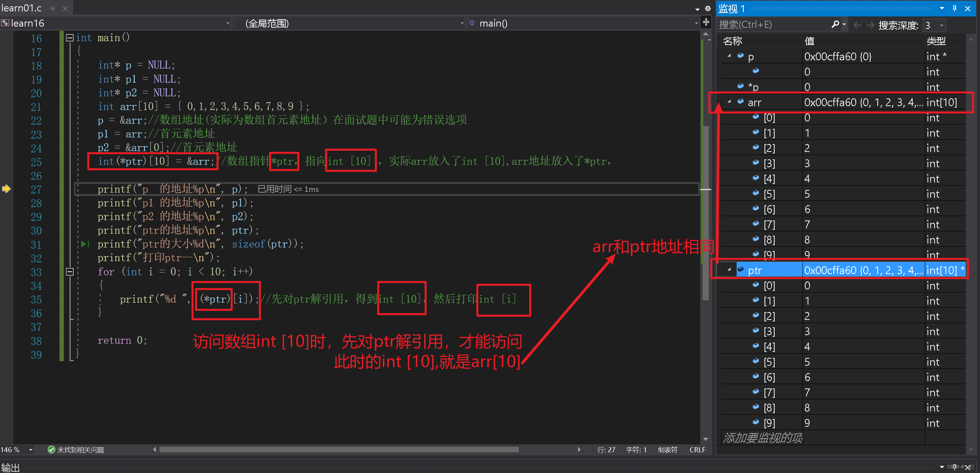Collapse the p watch entry

click(x=729, y=56)
